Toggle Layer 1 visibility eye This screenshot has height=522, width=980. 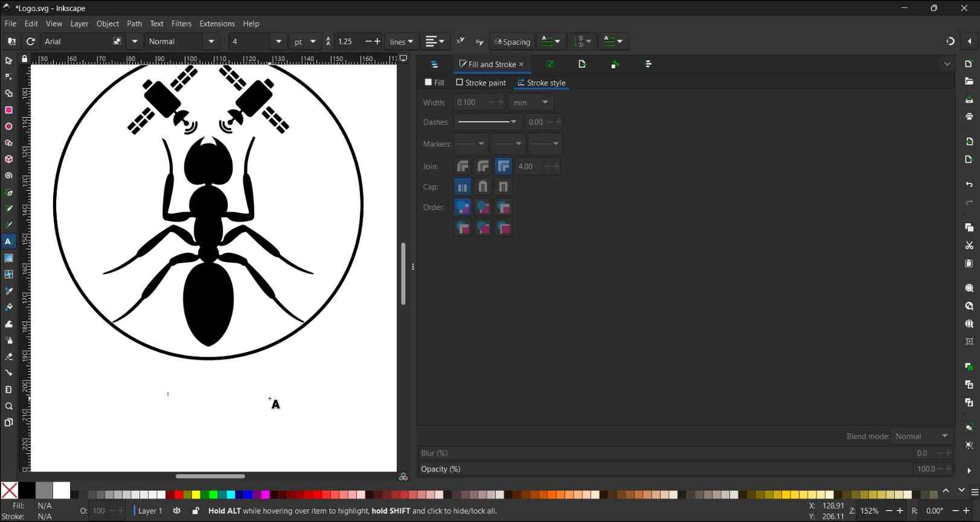[176, 511]
